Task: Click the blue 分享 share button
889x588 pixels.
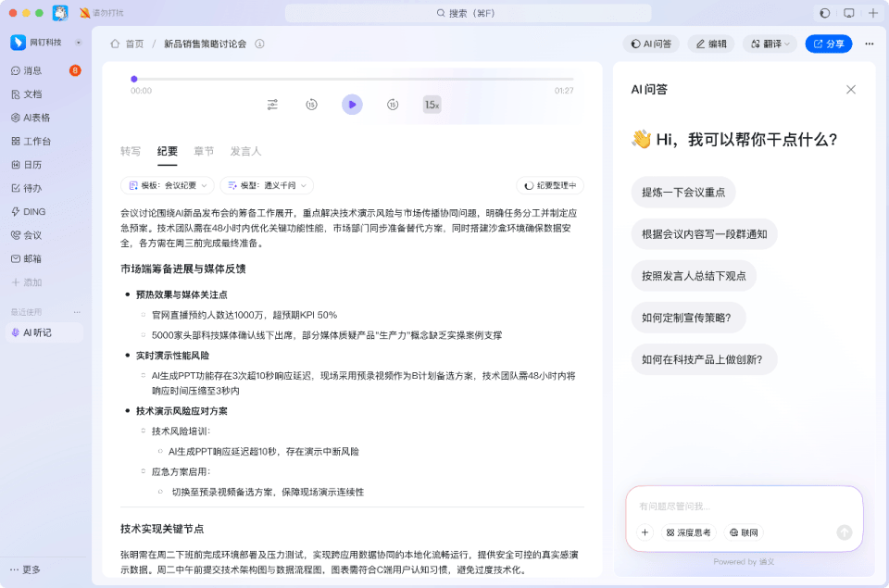Action: click(x=828, y=44)
